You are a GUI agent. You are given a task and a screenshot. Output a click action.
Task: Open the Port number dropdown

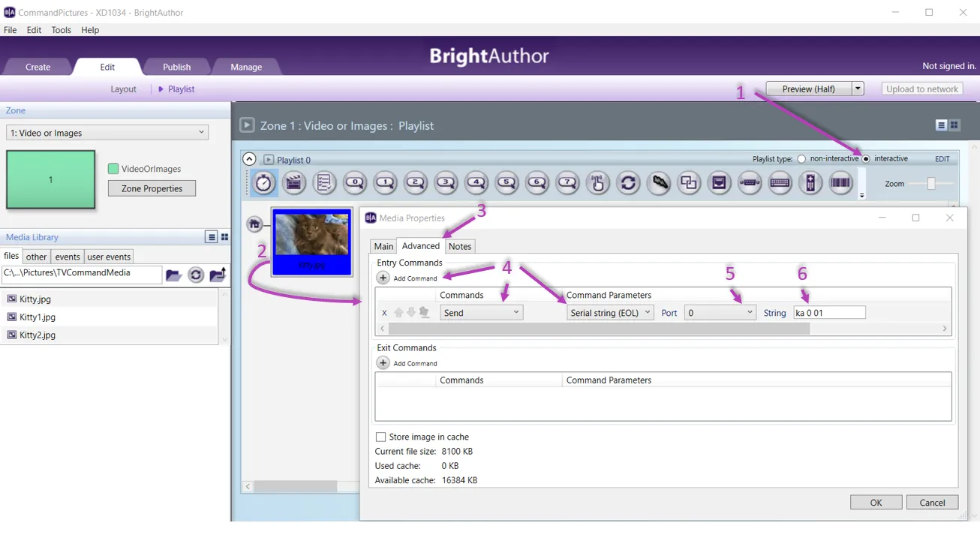720,313
